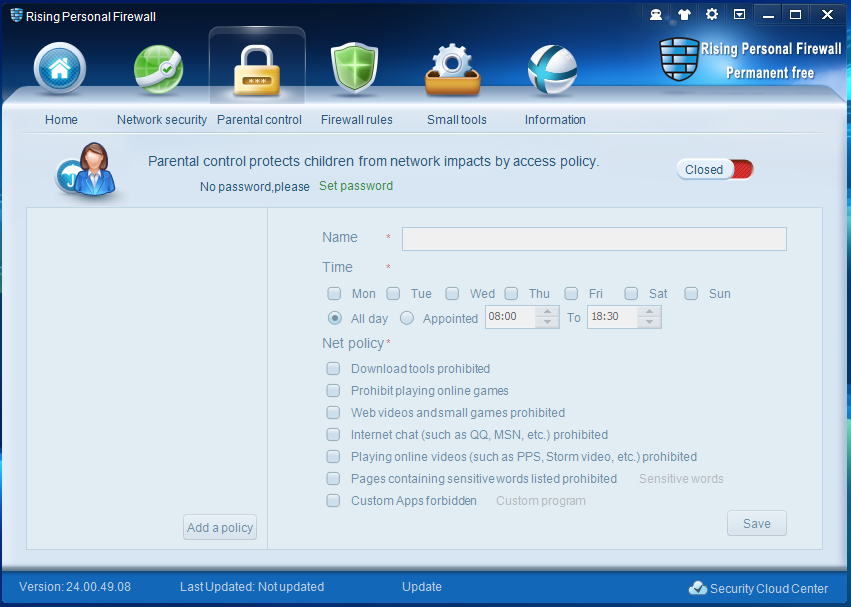Screen dimensions: 851x607
Task: Minimize the firewall window
Action: coord(768,15)
